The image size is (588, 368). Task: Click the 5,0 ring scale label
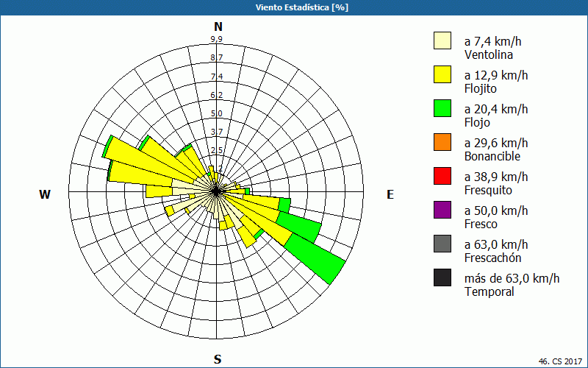click(216, 113)
